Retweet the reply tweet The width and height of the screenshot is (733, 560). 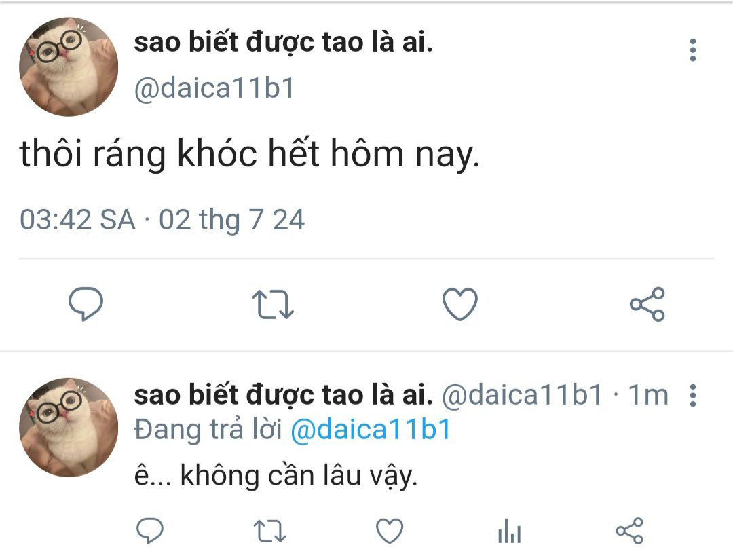tap(269, 531)
